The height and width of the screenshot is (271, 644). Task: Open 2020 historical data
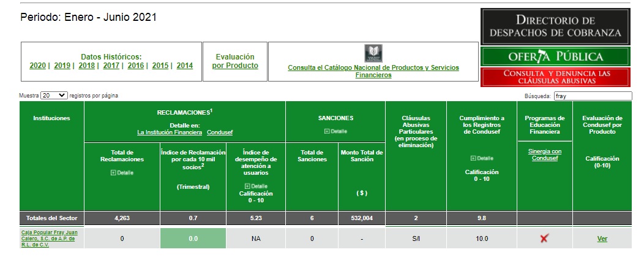[x=38, y=66]
